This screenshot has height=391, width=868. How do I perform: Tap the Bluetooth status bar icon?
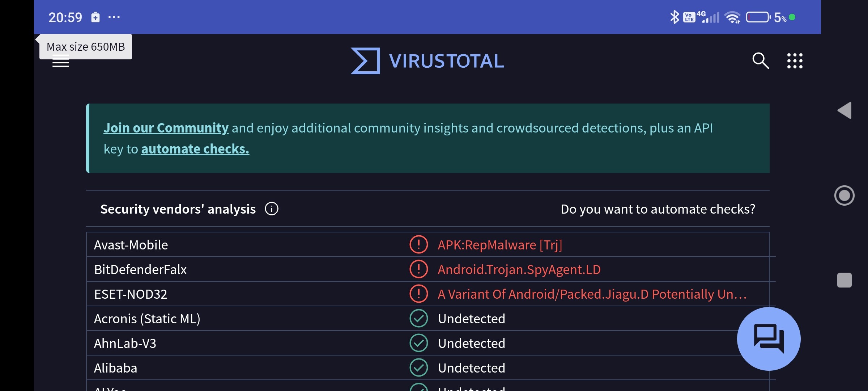(x=675, y=17)
